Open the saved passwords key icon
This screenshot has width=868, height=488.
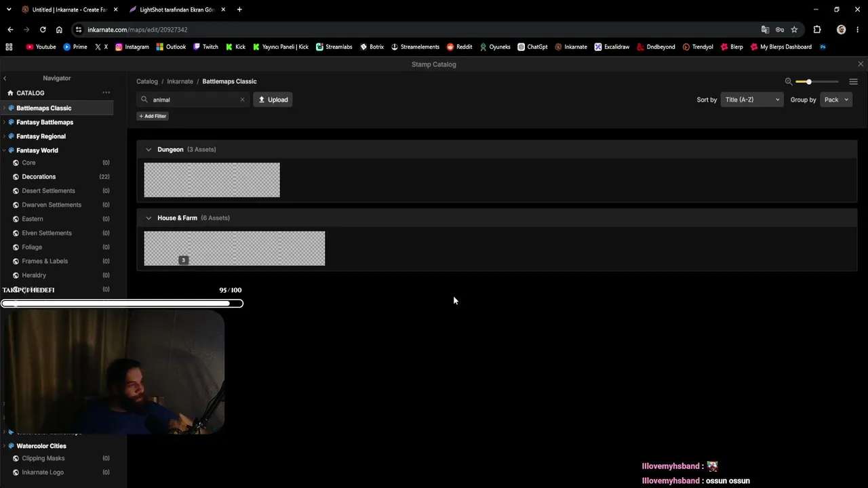pyautogui.click(x=780, y=30)
